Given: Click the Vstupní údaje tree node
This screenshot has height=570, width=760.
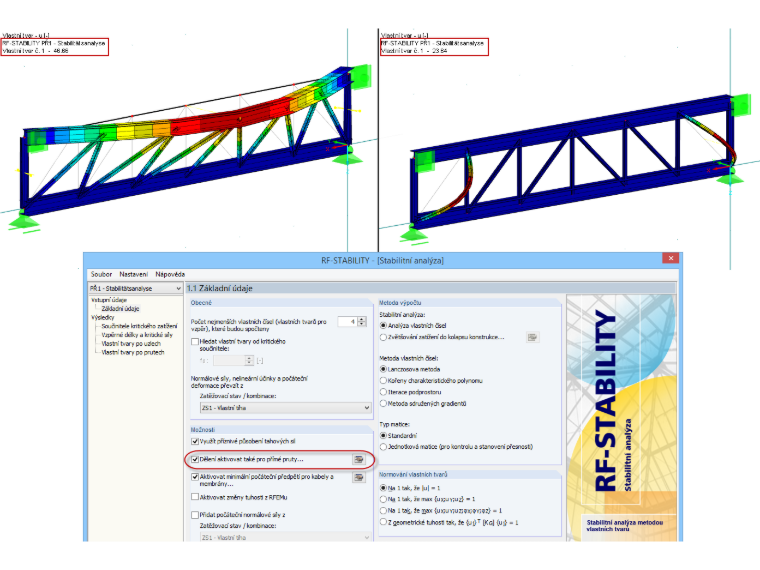Looking at the screenshot, I should [109, 300].
